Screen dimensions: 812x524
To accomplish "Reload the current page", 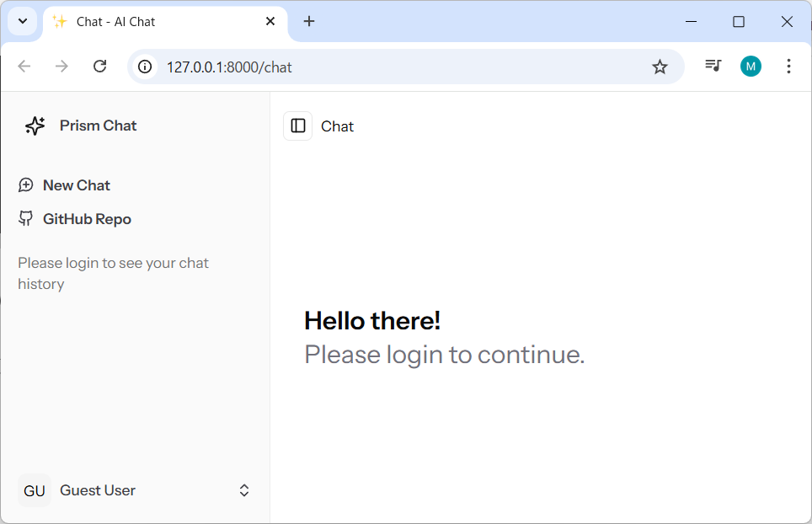I will pos(99,66).
